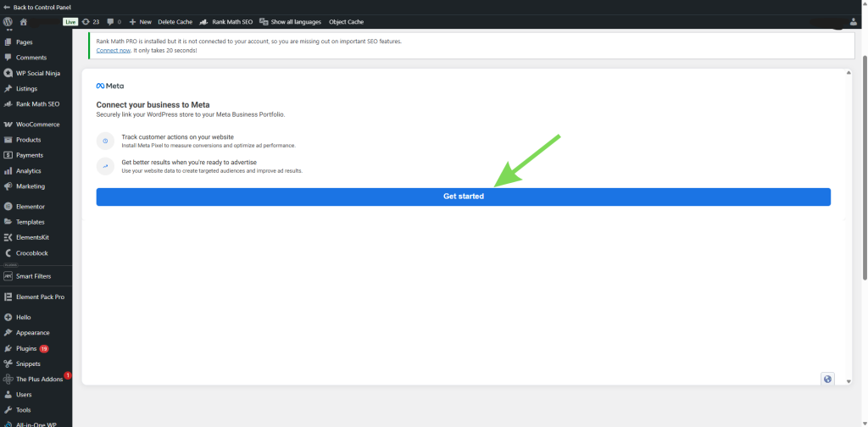Screen dimensions: 868x427
Task: Click the WooCommerce logo icon
Action: point(8,125)
